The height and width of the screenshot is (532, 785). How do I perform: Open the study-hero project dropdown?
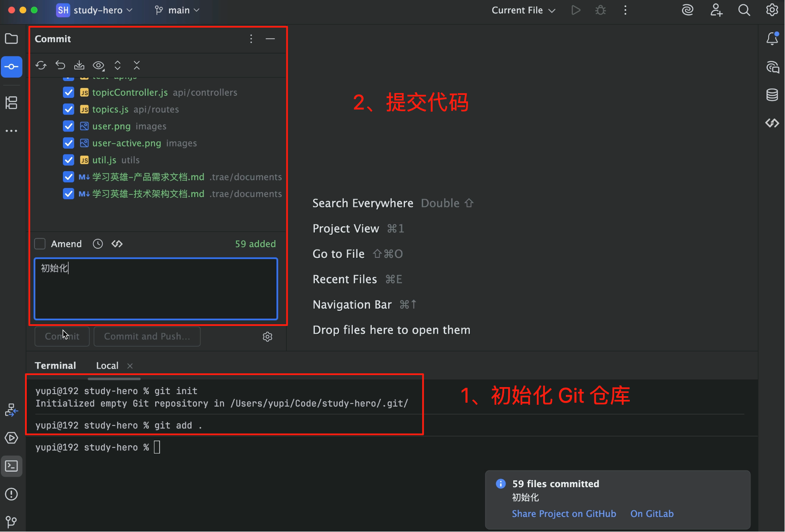(95, 10)
